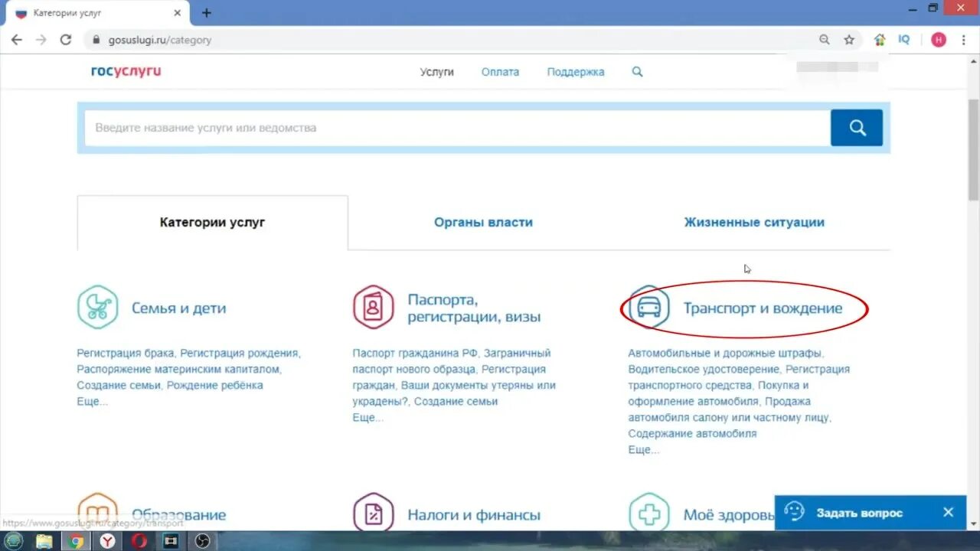Open the Налоги и финансы category
This screenshot has width=980, height=551.
pos(474,515)
